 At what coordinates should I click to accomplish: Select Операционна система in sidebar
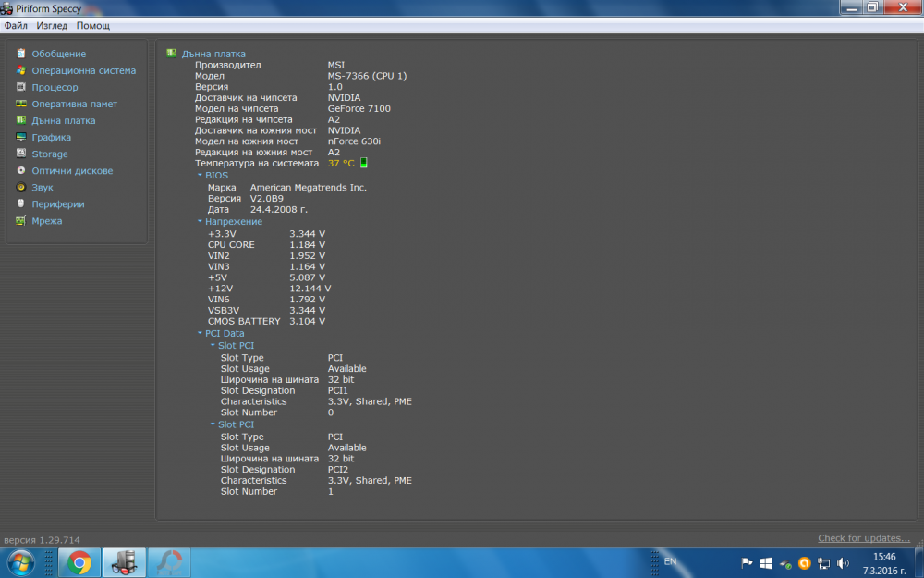point(84,70)
